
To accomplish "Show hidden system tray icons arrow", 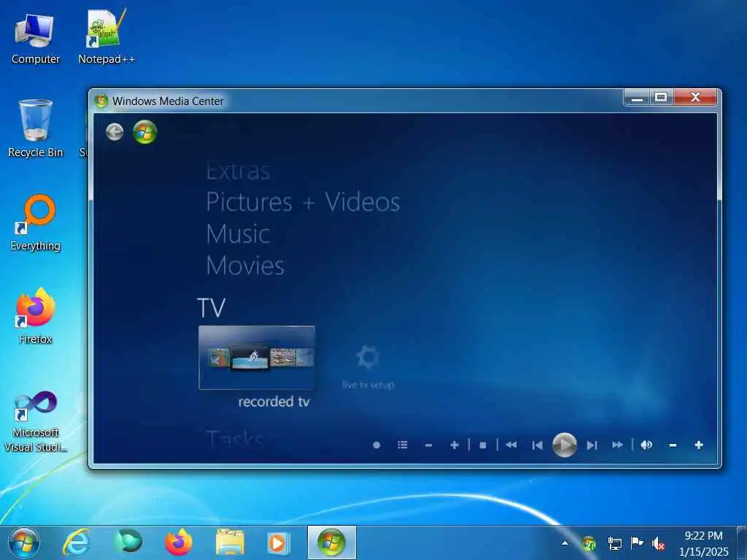I will coord(565,542).
